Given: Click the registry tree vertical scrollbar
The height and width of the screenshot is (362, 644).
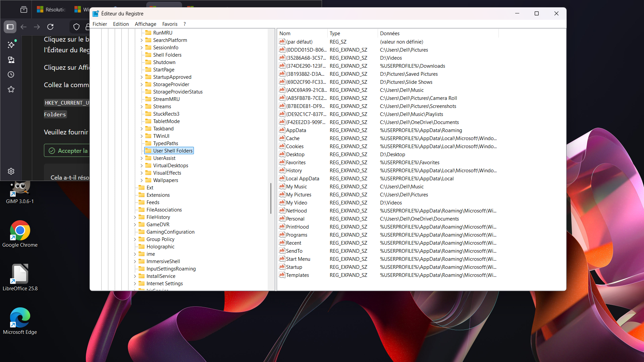Looking at the screenshot, I should (x=271, y=198).
